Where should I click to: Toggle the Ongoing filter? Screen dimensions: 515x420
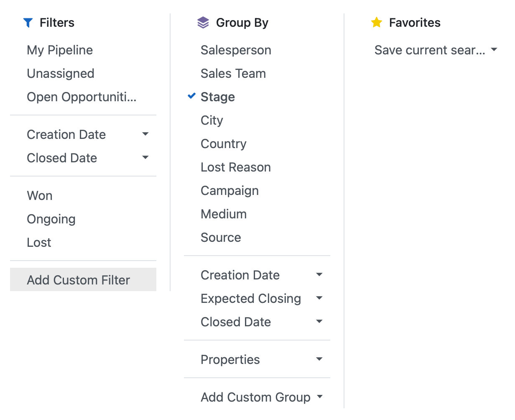[51, 219]
